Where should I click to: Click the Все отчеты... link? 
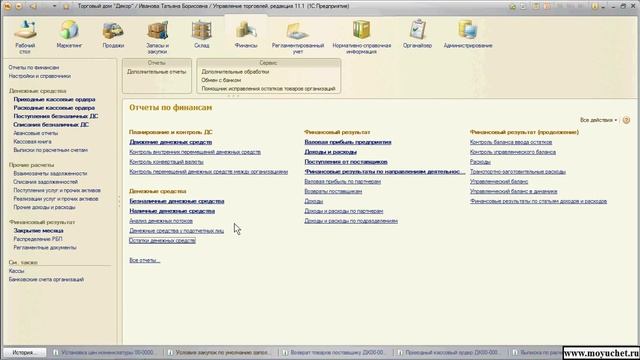pyautogui.click(x=144, y=260)
